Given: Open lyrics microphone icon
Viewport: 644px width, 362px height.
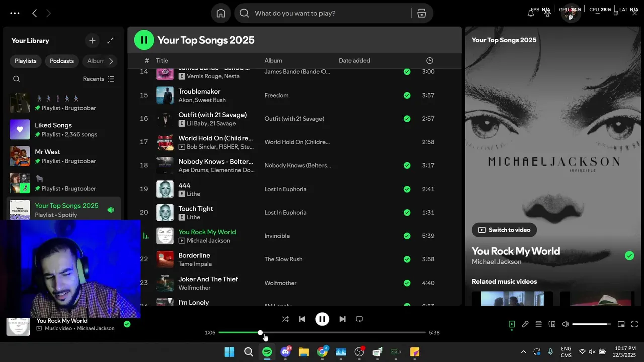Looking at the screenshot, I should (525, 324).
